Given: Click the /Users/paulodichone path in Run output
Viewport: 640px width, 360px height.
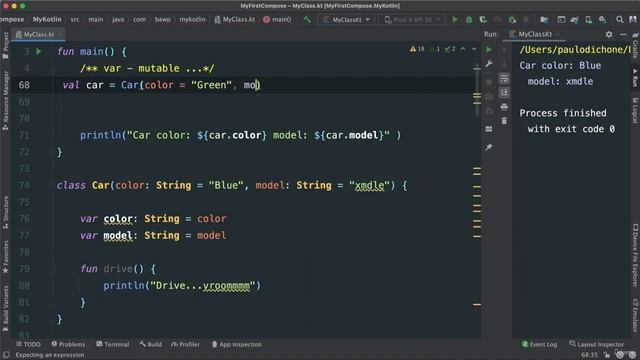Looking at the screenshot, I should coord(575,50).
